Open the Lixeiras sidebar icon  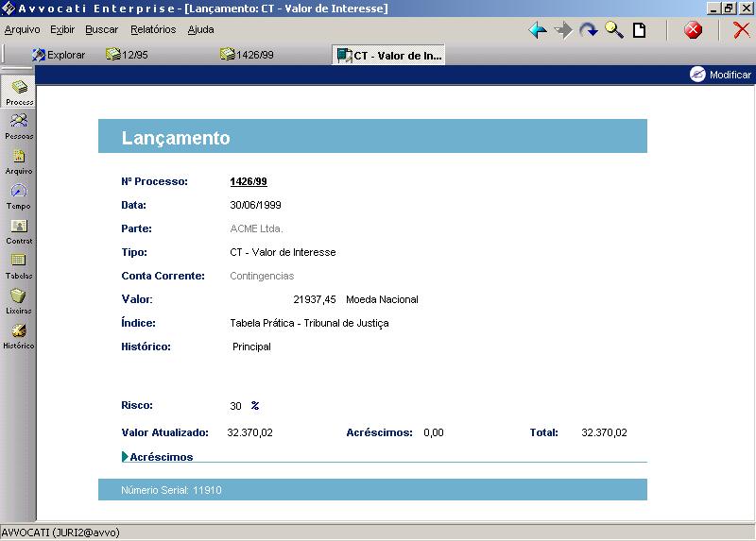[19, 301]
